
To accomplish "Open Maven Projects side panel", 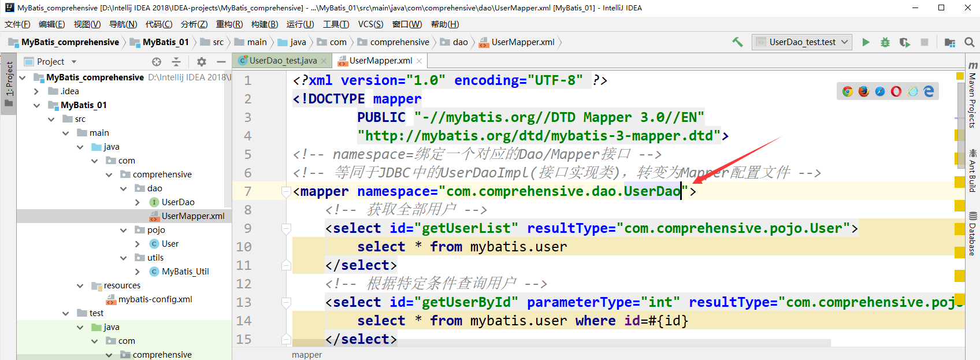I will 972,94.
